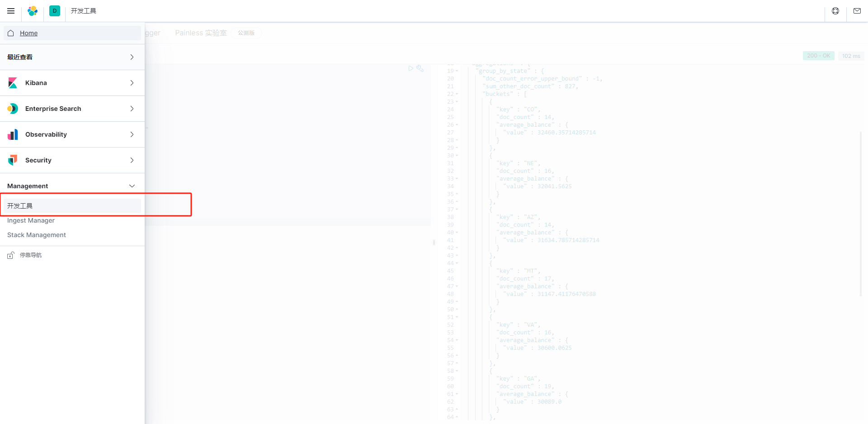Click the 200 - OK status badge
This screenshot has height=424, width=868.
point(819,56)
